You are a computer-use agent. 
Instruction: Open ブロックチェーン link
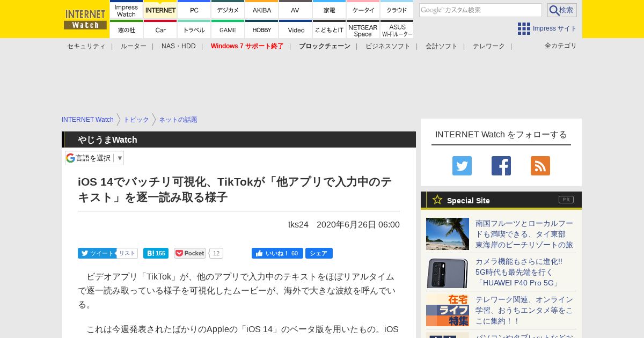pyautogui.click(x=325, y=46)
